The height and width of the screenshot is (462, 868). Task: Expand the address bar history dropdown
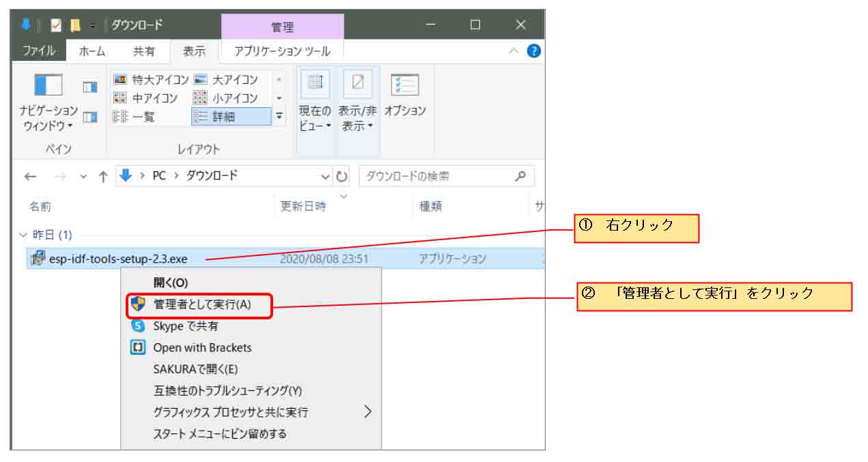(x=326, y=177)
